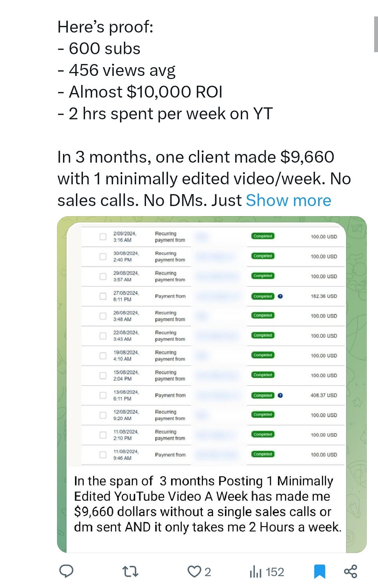View post analytics bar chart icon
Screen dimensions: 378x588
[x=256, y=572]
